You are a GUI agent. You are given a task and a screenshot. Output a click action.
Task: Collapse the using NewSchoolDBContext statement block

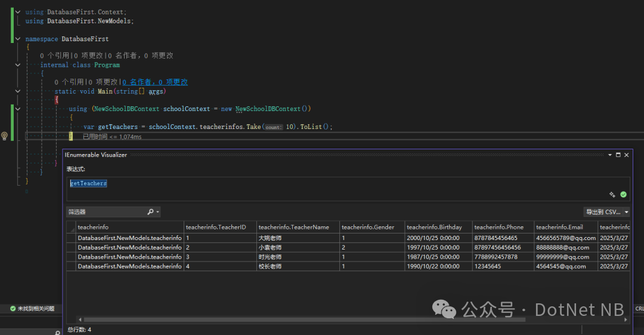click(18, 109)
